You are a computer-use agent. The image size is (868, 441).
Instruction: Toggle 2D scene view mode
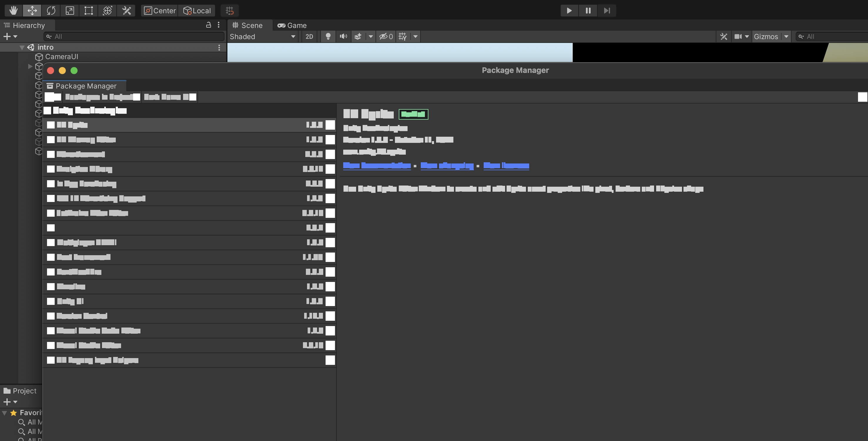[309, 36]
